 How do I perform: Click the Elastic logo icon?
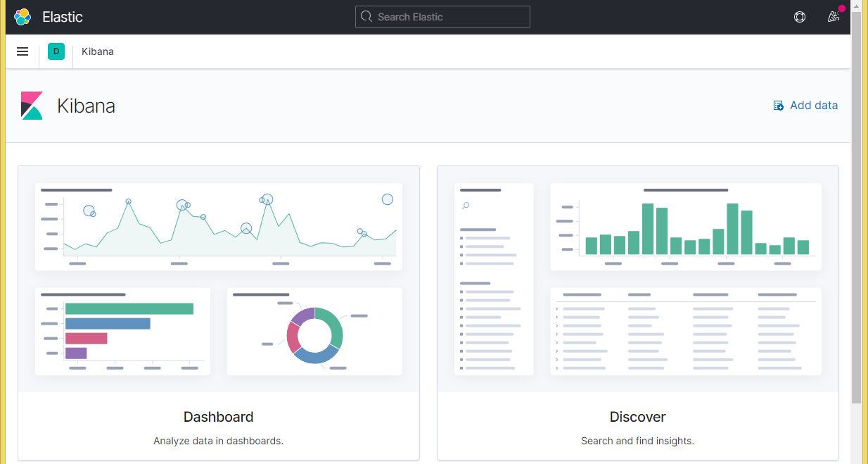tap(23, 17)
